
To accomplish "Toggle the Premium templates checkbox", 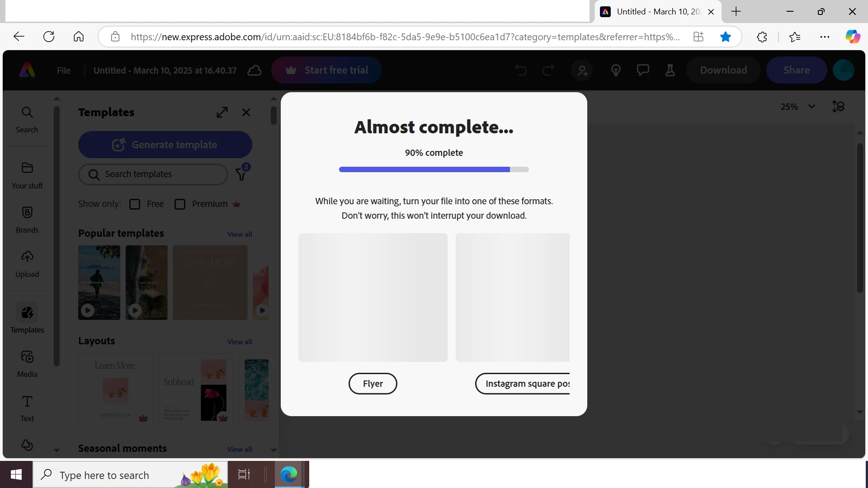I will 180,204.
